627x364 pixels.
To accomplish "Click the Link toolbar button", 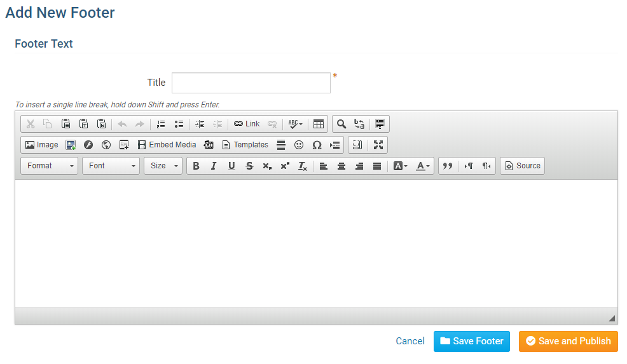I will (247, 124).
